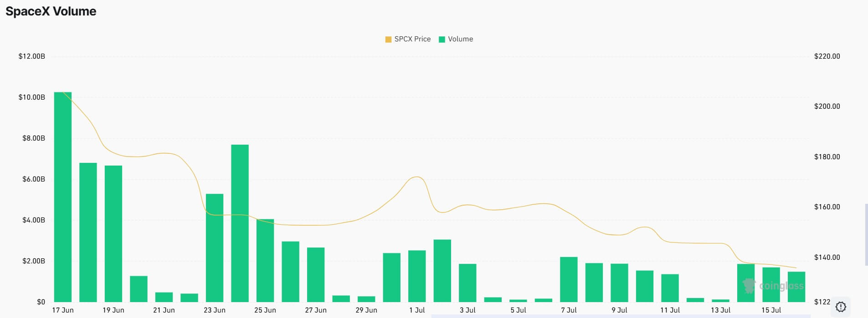This screenshot has height=318, width=868.
Task: Click the 29 Jun date label
Action: (x=366, y=310)
